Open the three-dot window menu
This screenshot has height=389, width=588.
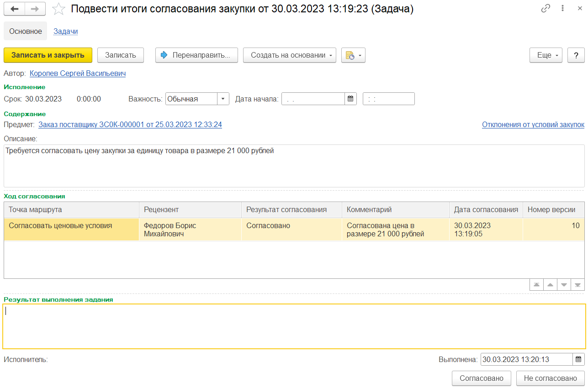[563, 9]
